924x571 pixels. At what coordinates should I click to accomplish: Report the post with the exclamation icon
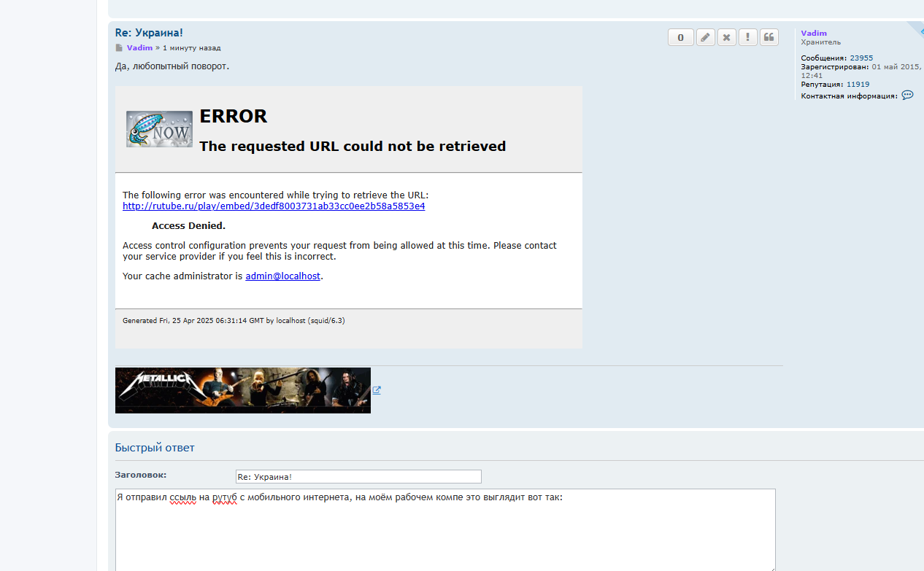click(747, 37)
